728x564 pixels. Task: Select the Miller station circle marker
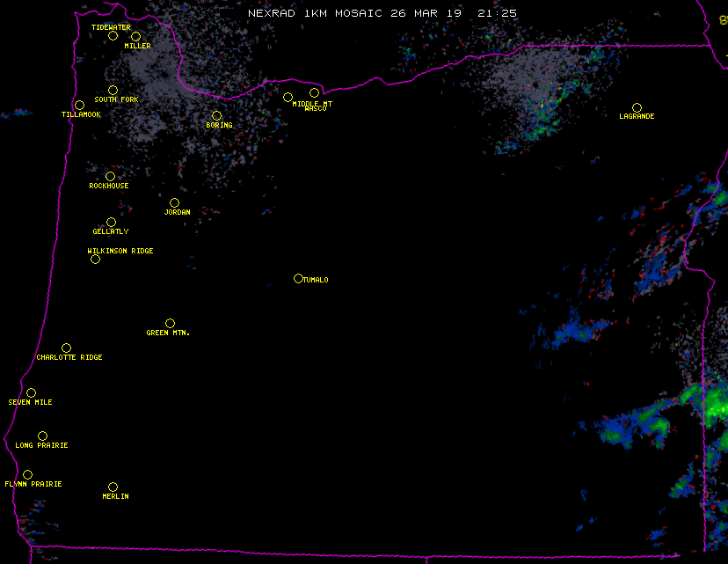pyautogui.click(x=135, y=37)
